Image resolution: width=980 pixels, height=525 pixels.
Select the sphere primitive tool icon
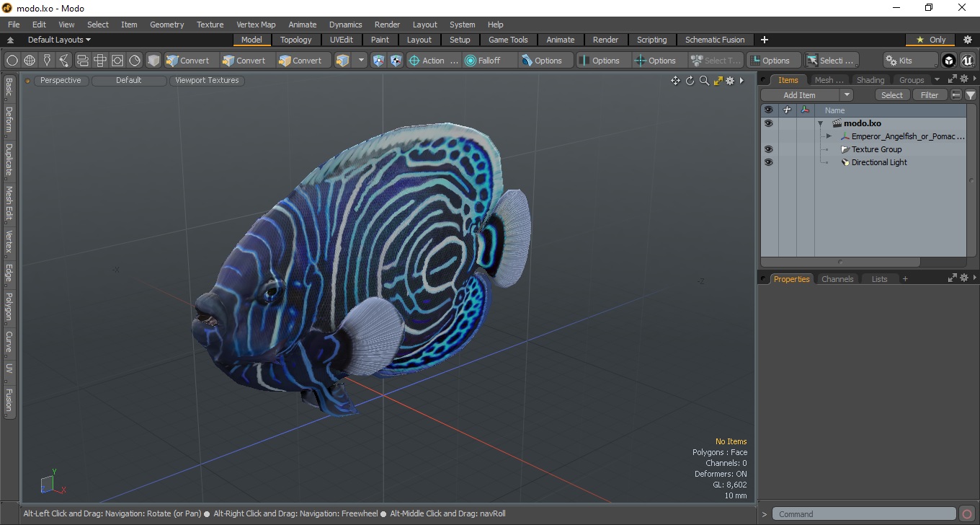(x=12, y=61)
